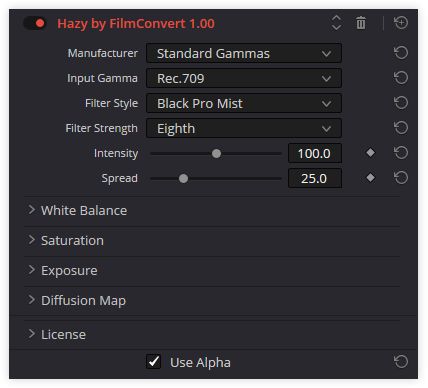428x388 pixels.
Task: Click the Intensity slider handle
Action: [216, 153]
